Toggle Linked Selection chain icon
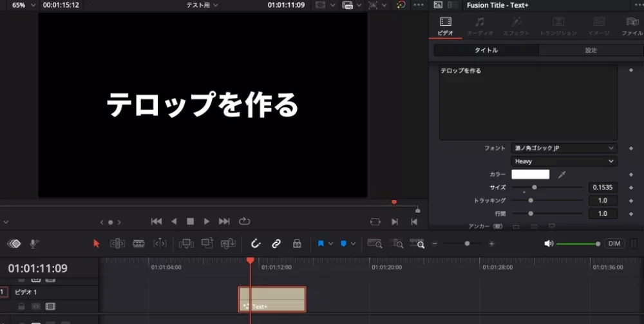 coord(276,243)
